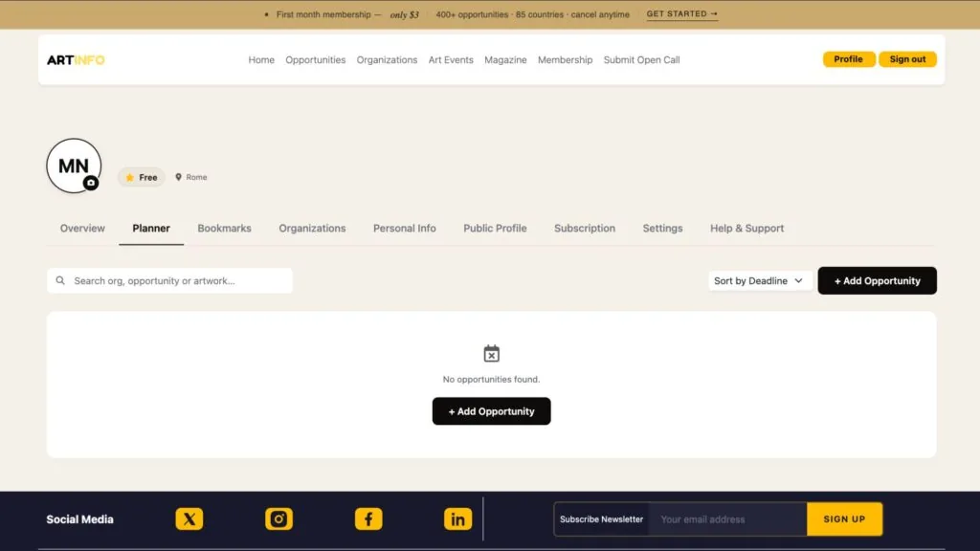Open the Instagram social link
Image resolution: width=980 pixels, height=551 pixels.
[x=278, y=519]
